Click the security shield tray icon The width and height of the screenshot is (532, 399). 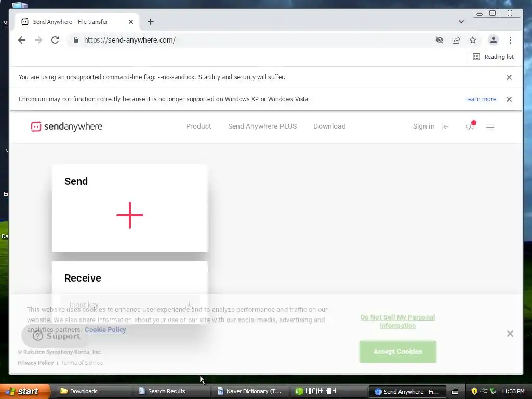pos(474,391)
